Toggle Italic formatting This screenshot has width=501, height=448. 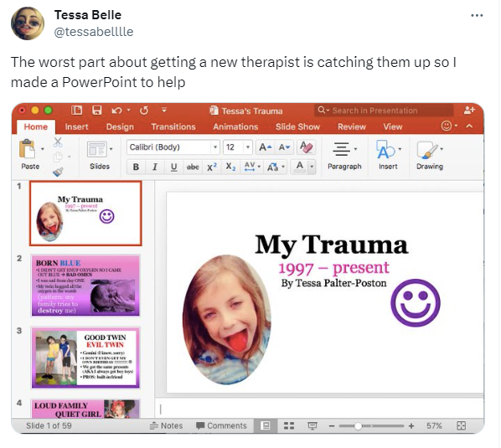(155, 167)
